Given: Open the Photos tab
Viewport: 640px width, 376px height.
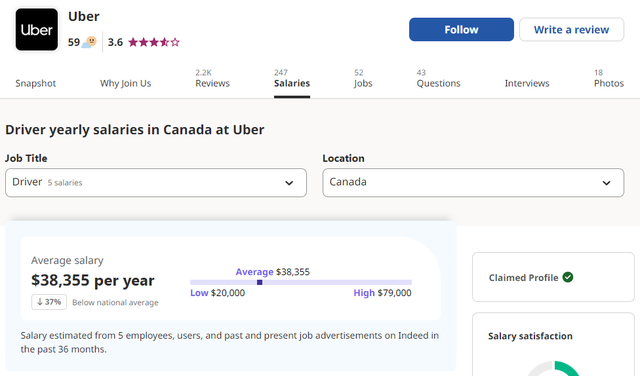Looking at the screenshot, I should pos(609,79).
